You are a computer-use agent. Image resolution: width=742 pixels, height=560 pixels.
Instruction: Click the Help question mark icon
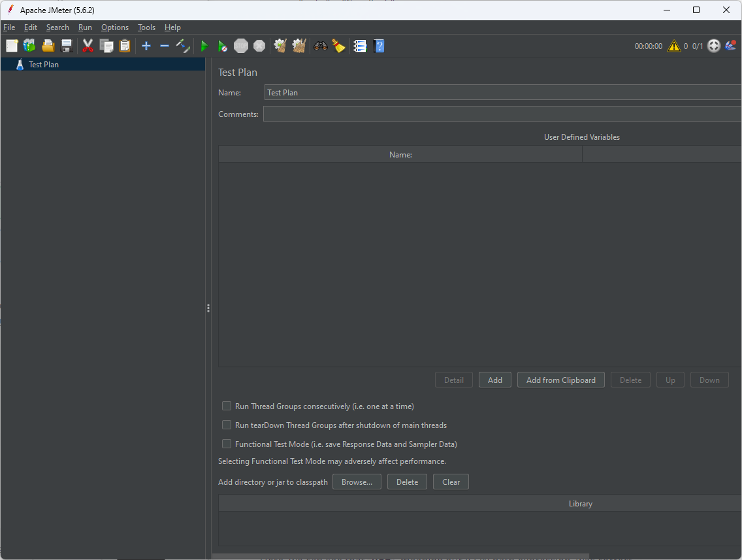click(x=379, y=46)
